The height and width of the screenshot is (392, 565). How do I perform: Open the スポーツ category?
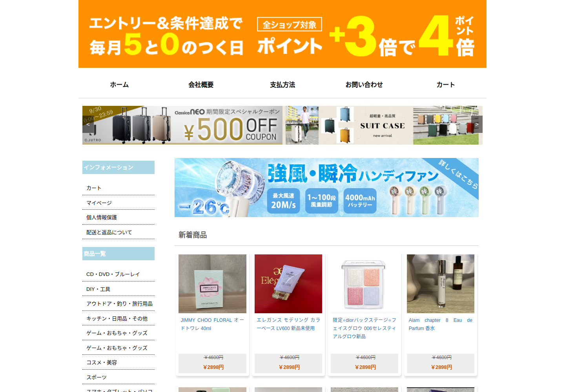point(97,377)
